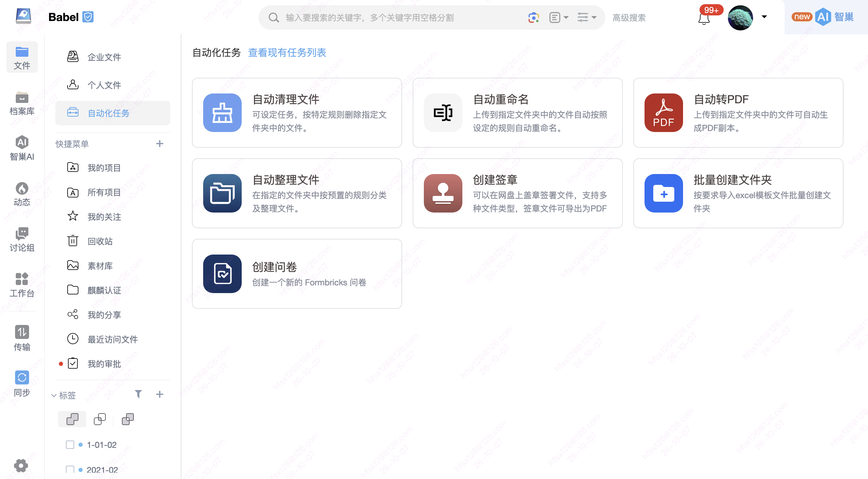The height and width of the screenshot is (479, 868).
Task: Open the 批量创建文件夹 card
Action: click(x=738, y=193)
